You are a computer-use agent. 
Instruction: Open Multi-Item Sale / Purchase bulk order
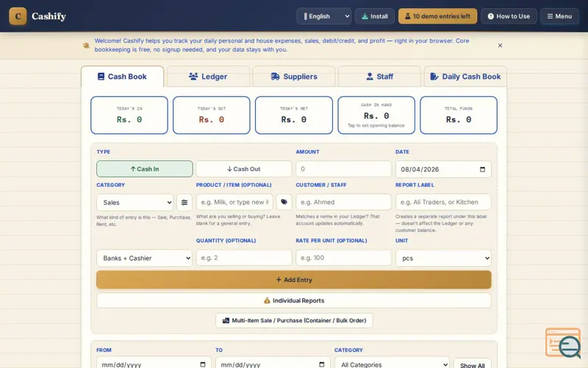coord(294,320)
